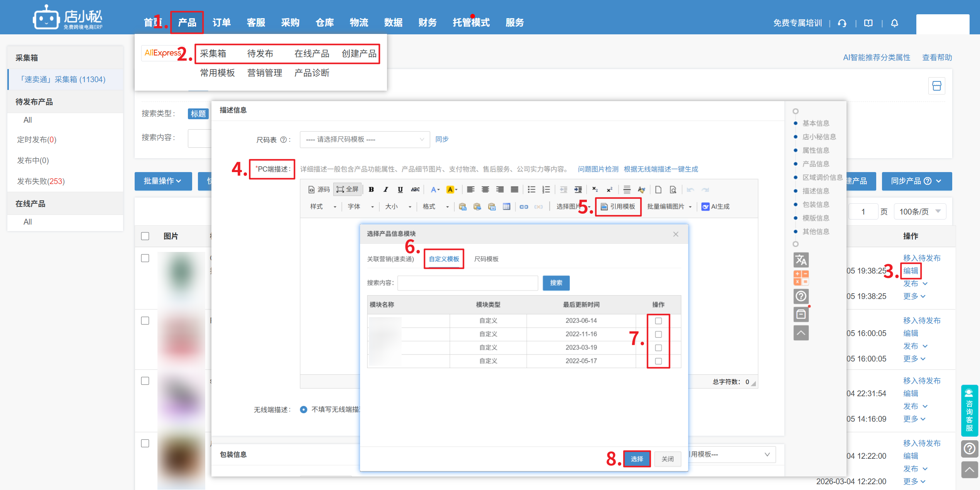
Task: Click the customer service headset icon
Action: click(842, 23)
